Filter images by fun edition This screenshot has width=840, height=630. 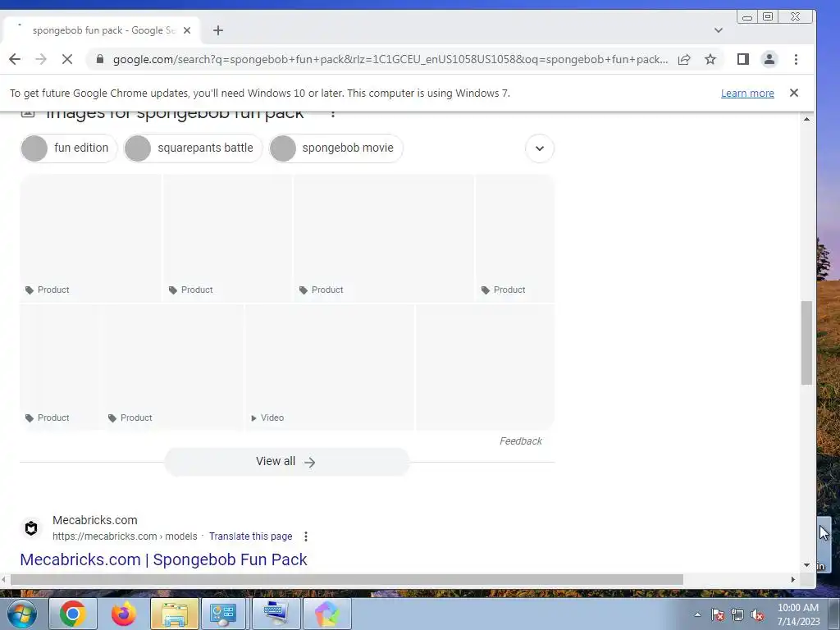[69, 148]
